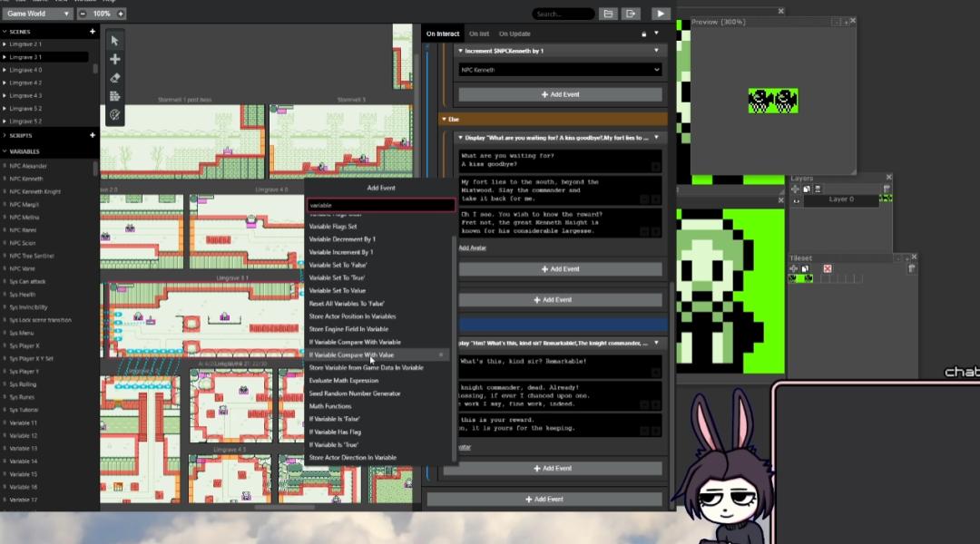Add a new script via plus icon
The image size is (980, 544).
(x=93, y=135)
